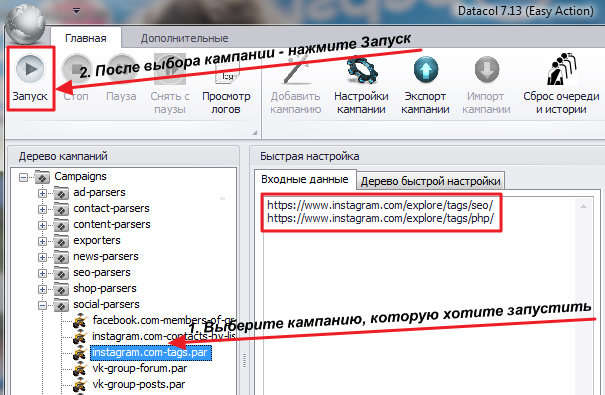Image resolution: width=605 pixels, height=395 pixels.
Task: Click the seo-parsers folder icon
Action: (x=61, y=273)
